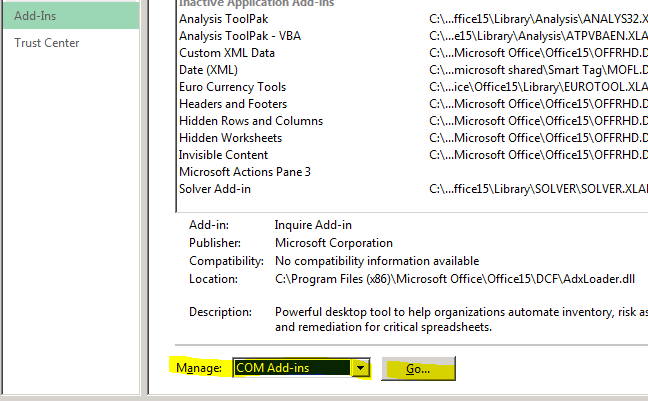Choose Microsoft Actions Pane 3
The image size is (648, 401).
tap(244, 172)
